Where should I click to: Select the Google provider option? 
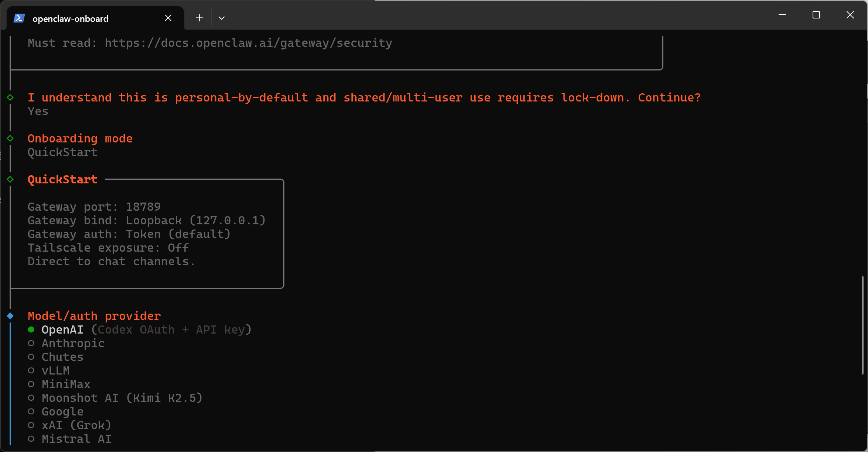point(56,411)
